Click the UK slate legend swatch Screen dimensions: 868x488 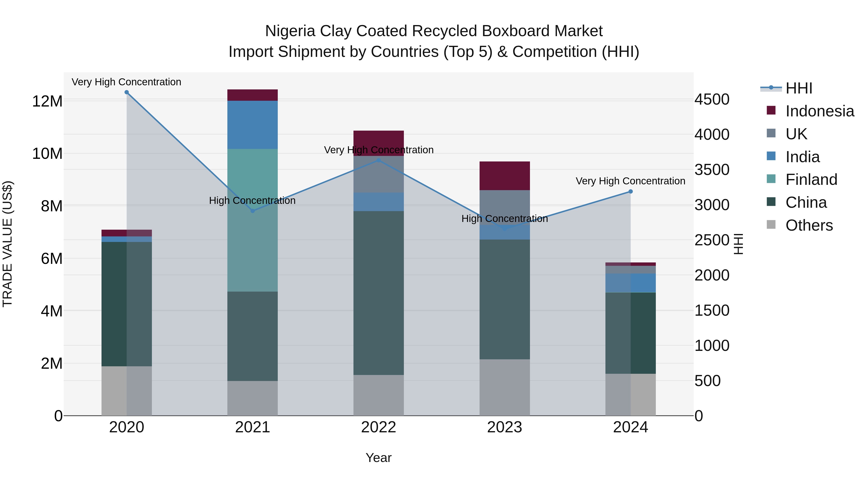[771, 133]
